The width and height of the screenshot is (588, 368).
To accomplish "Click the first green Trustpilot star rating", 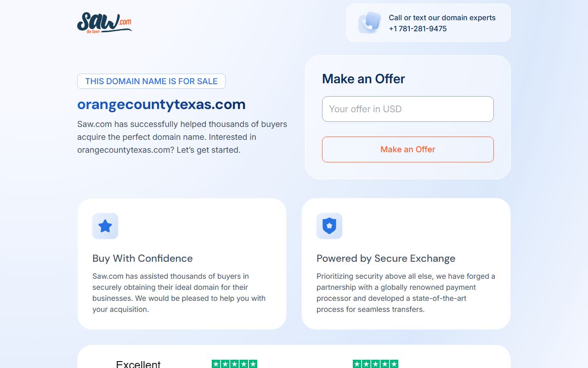I will tap(234, 364).
